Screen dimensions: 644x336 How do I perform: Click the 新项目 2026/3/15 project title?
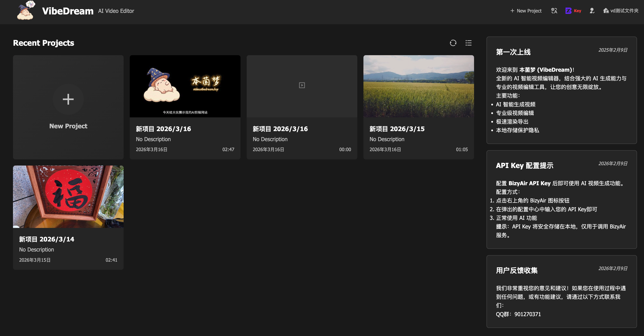[x=397, y=129]
